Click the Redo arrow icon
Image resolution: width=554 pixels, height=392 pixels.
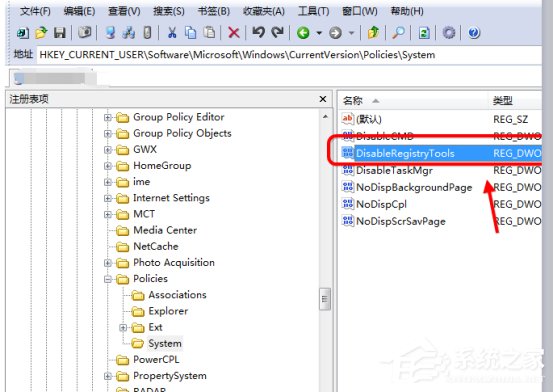click(277, 33)
